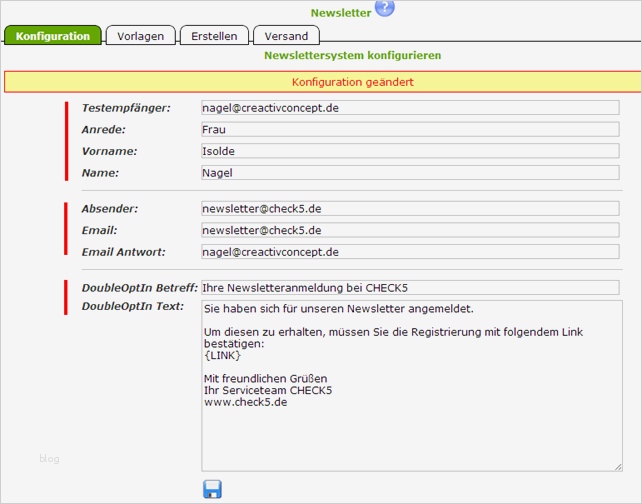Click the 'Anrede:' label

click(x=104, y=130)
